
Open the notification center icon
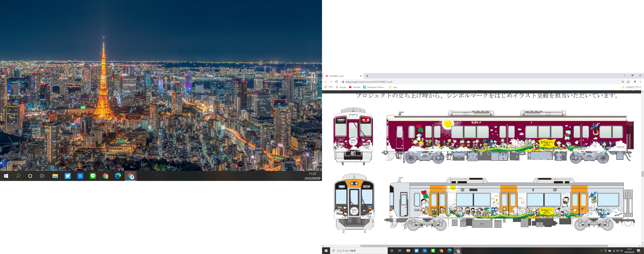pos(638,250)
